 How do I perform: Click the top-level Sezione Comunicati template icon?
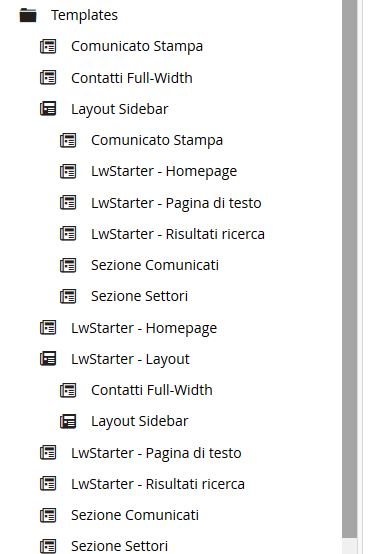(x=48, y=515)
